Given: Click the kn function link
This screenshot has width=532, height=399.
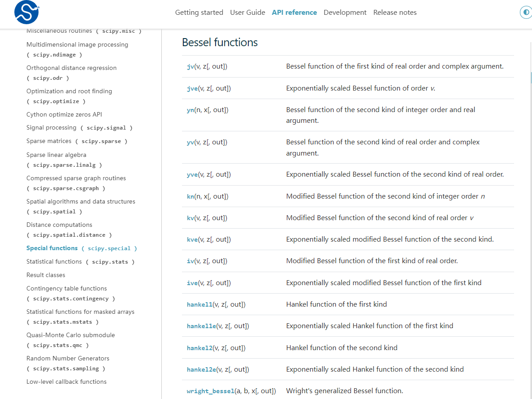Looking at the screenshot, I should pyautogui.click(x=190, y=196).
